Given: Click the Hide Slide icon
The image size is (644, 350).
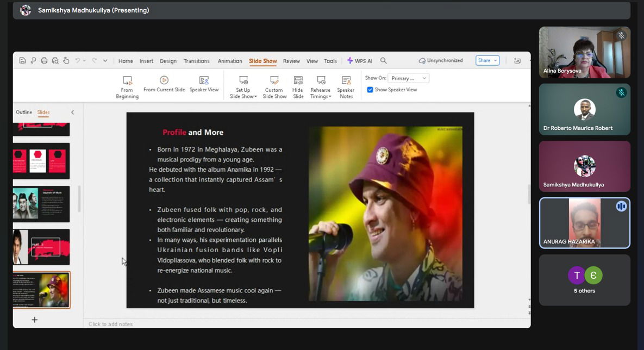Looking at the screenshot, I should [x=298, y=80].
